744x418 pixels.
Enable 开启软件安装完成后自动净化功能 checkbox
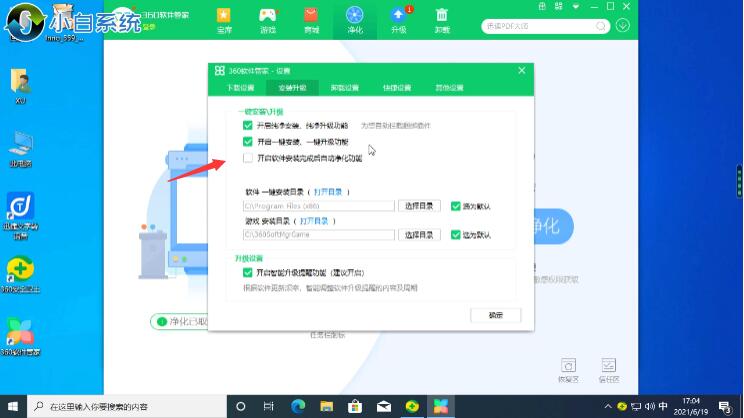click(248, 158)
